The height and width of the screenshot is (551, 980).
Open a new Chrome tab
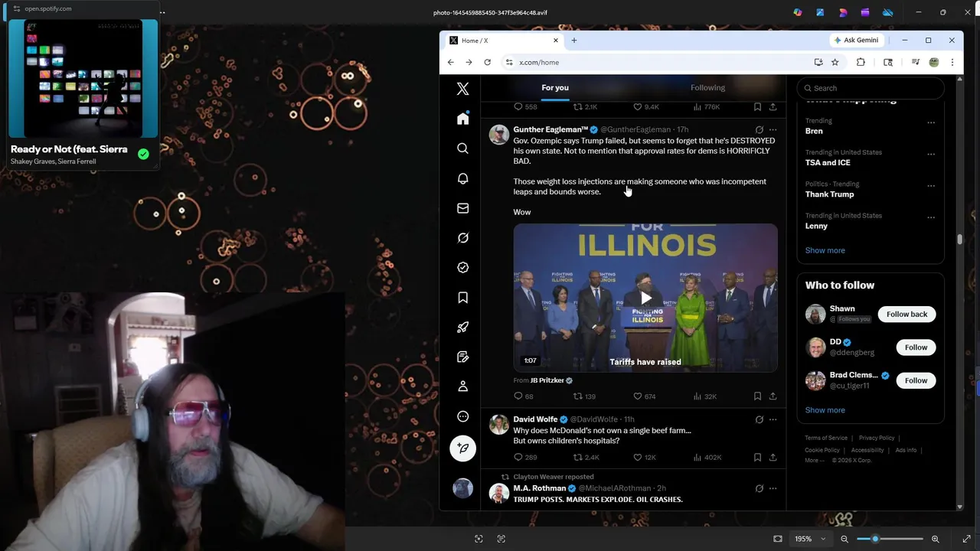tap(573, 41)
